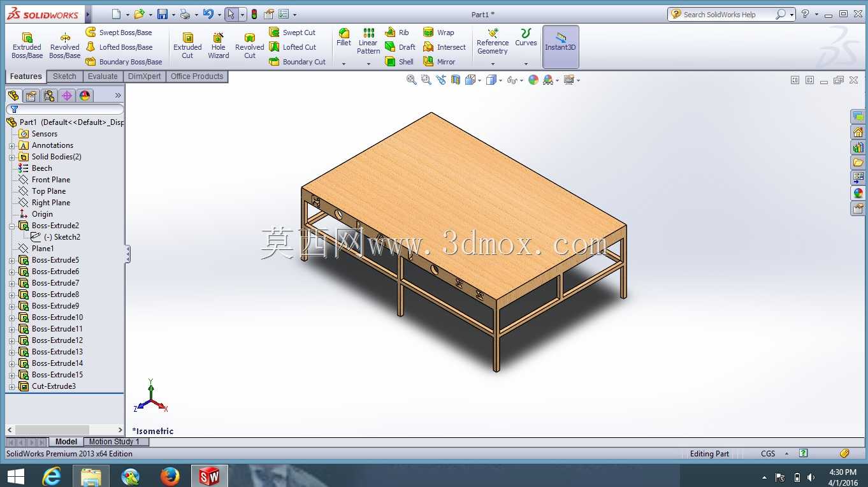Choose the Lofted Boss/Base command
The width and height of the screenshot is (868, 487).
[119, 47]
